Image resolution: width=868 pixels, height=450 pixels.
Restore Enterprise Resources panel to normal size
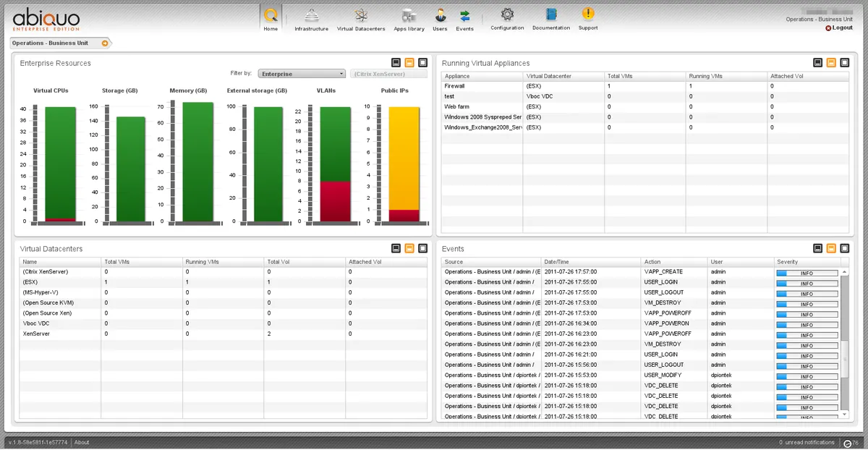point(409,63)
